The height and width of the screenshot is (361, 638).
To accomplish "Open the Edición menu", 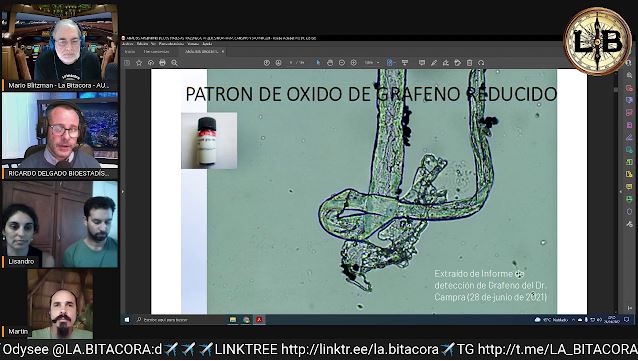I will [142, 44].
